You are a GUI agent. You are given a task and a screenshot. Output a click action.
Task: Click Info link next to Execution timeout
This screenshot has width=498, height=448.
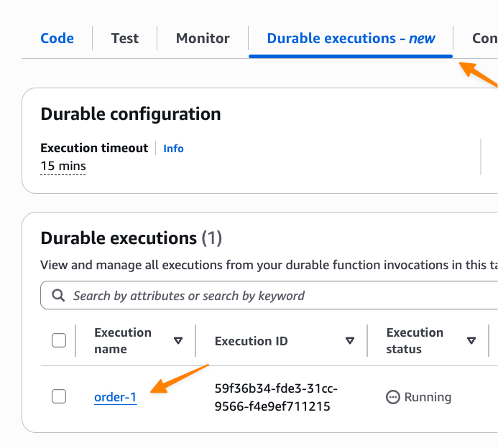[x=173, y=149]
